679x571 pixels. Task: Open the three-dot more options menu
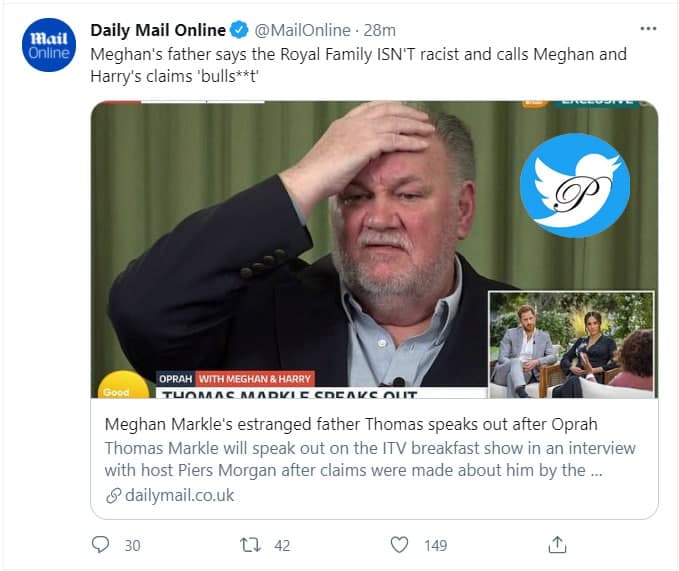tap(648, 29)
